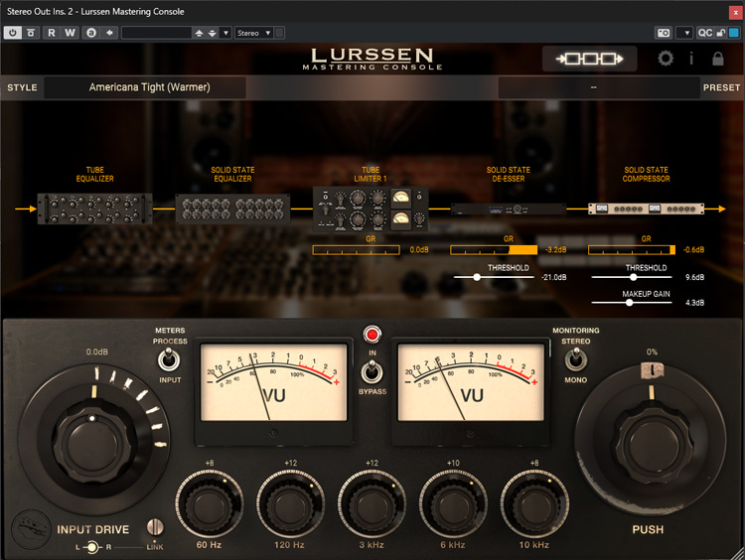Click the left VU meter
The width and height of the screenshot is (745, 560).
[274, 382]
